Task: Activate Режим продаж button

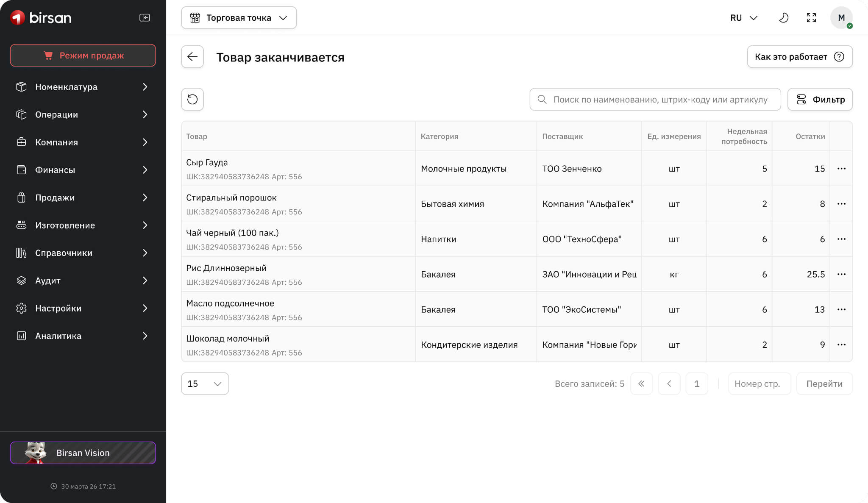Action: [83, 55]
